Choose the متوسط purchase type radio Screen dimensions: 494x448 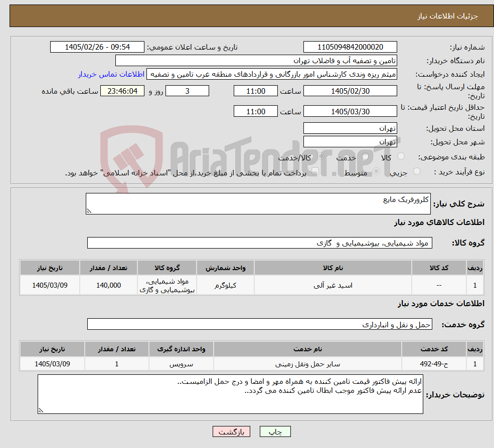coord(377,171)
